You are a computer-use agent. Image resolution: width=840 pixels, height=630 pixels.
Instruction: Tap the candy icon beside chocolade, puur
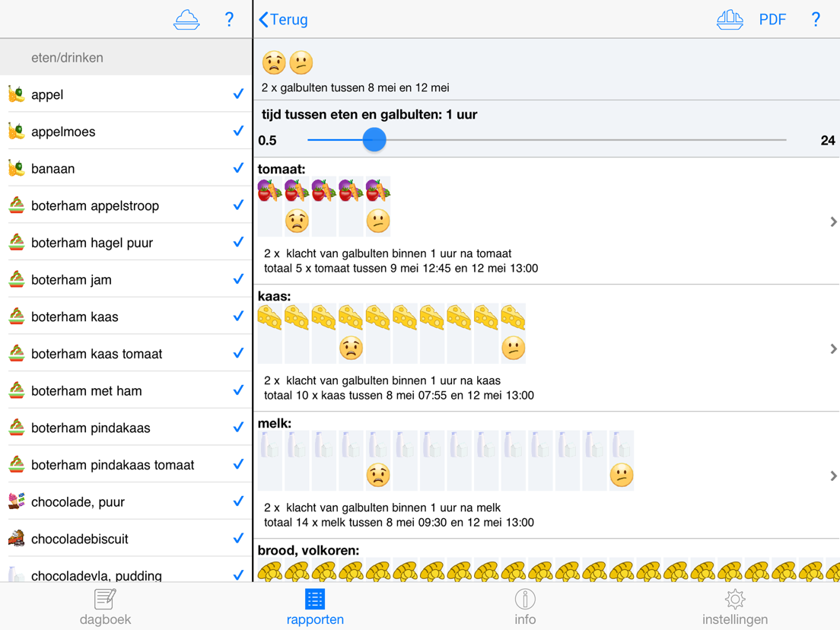click(x=17, y=501)
